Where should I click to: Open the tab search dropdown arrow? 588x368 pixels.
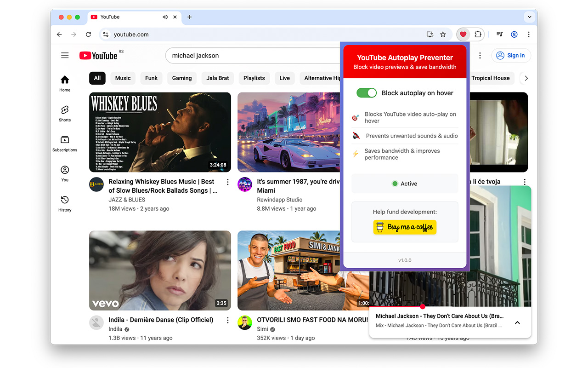pyautogui.click(x=529, y=17)
